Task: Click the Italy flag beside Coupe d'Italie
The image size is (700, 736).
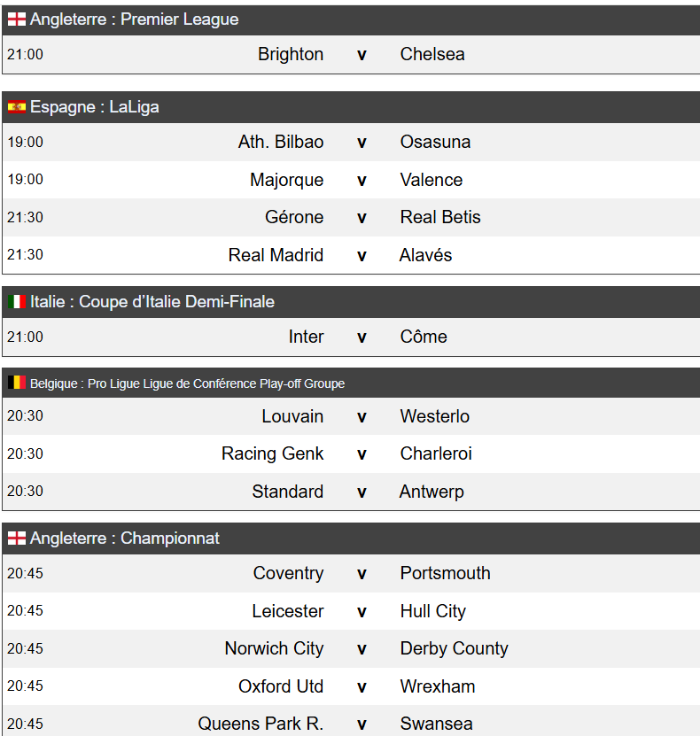Action: tap(17, 302)
